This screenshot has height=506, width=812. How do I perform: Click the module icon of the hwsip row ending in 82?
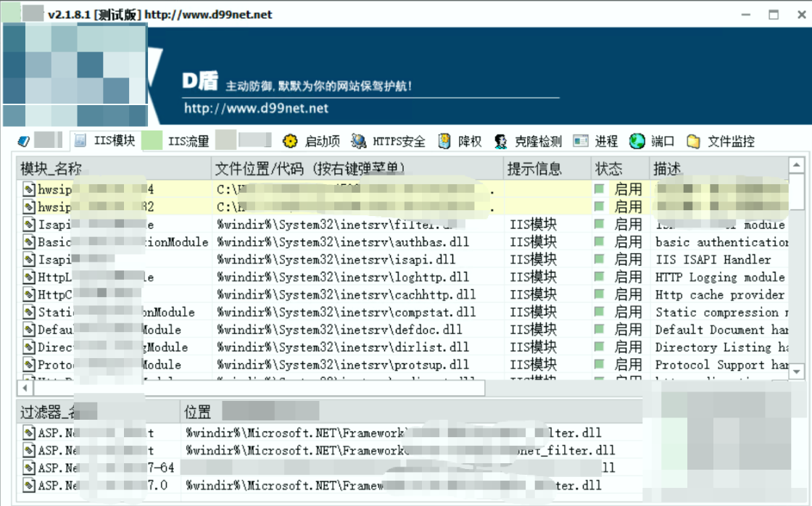[29, 207]
